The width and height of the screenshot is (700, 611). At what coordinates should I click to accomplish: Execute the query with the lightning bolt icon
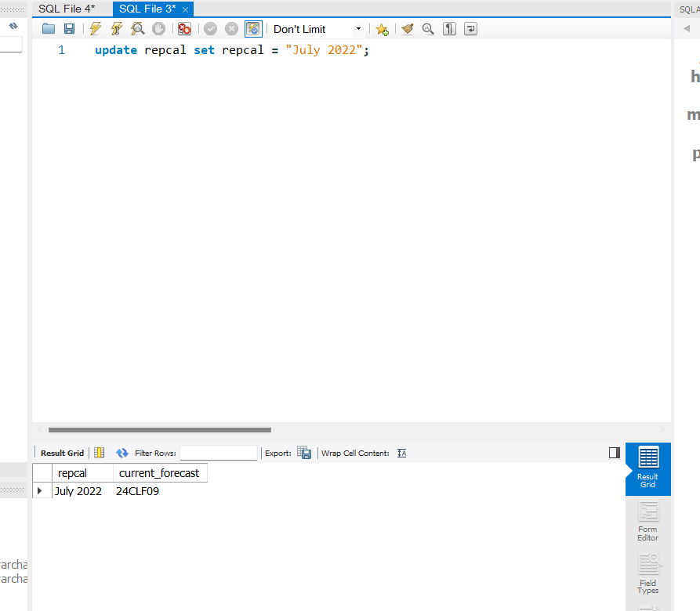(x=96, y=29)
